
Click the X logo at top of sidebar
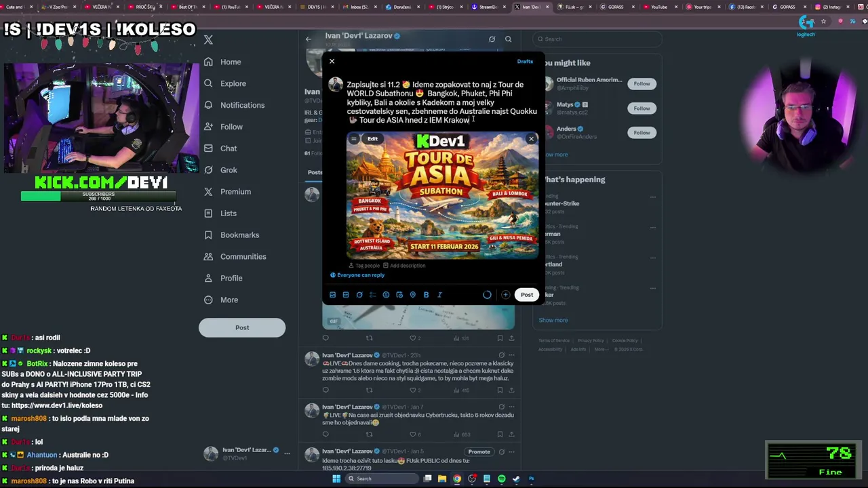(209, 40)
